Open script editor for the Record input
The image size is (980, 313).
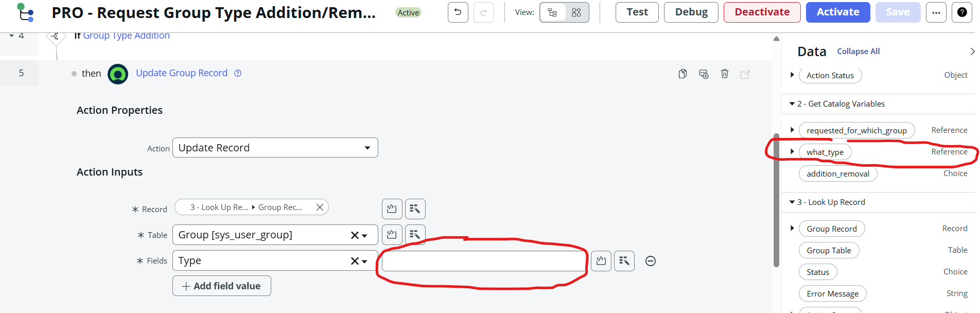click(x=392, y=208)
